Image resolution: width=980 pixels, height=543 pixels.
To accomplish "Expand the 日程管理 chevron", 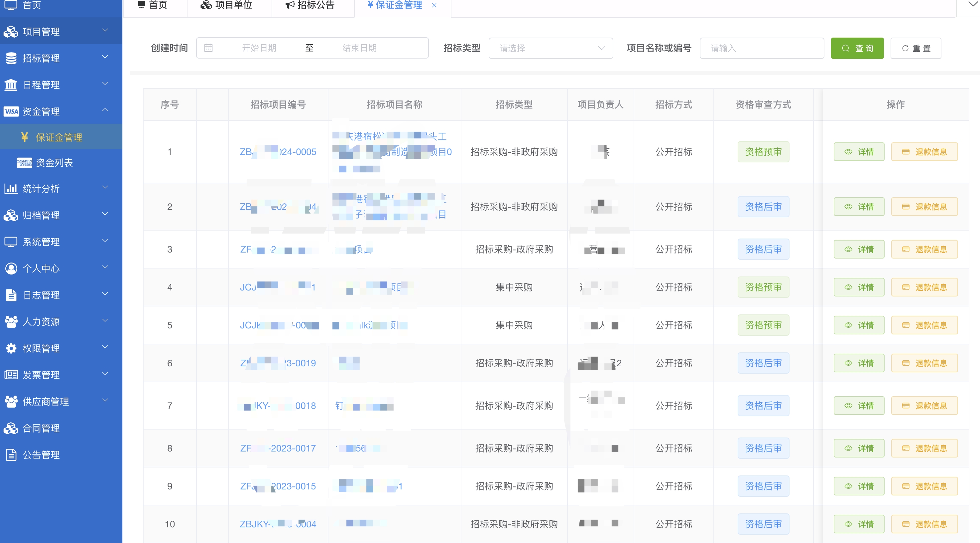I will click(x=105, y=84).
